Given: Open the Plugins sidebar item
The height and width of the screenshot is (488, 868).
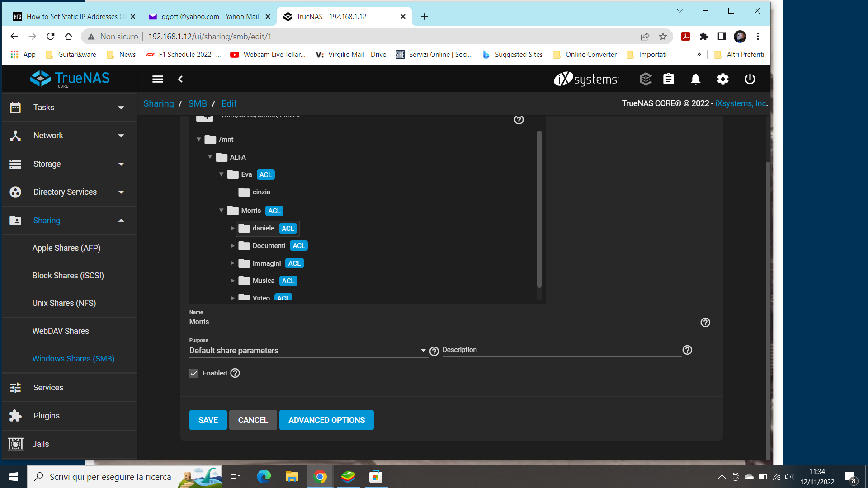Looking at the screenshot, I should pyautogui.click(x=69, y=416).
